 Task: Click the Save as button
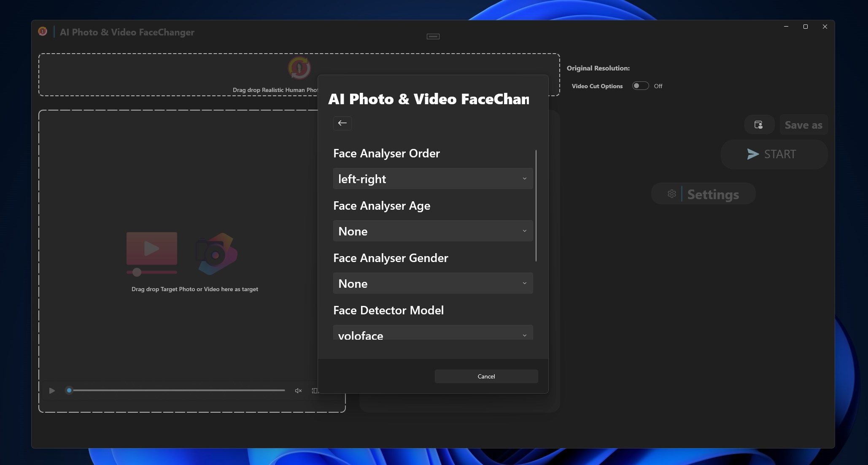pos(803,124)
